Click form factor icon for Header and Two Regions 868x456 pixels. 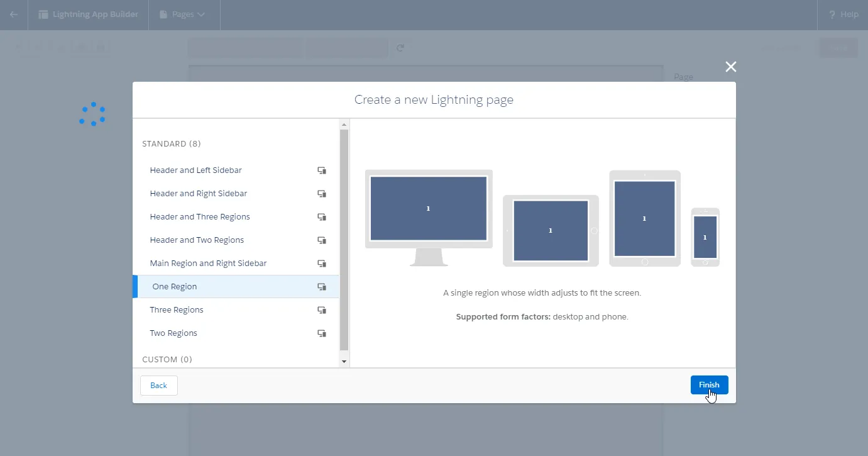(322, 240)
